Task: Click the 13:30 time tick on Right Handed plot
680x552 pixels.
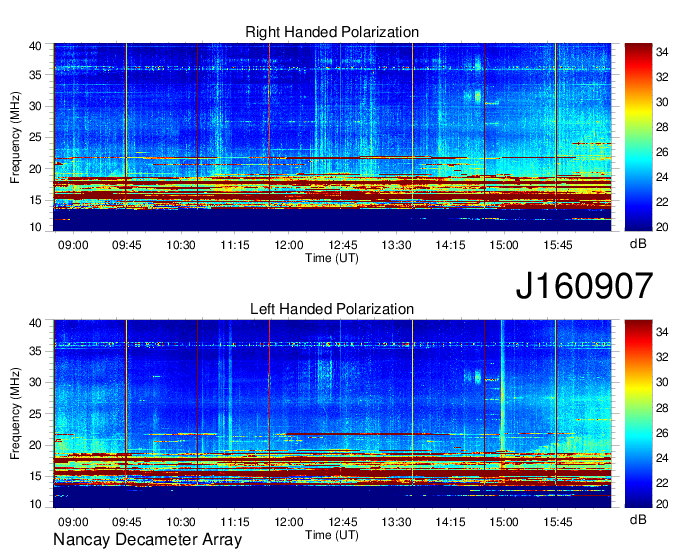Action: pyautogui.click(x=396, y=245)
